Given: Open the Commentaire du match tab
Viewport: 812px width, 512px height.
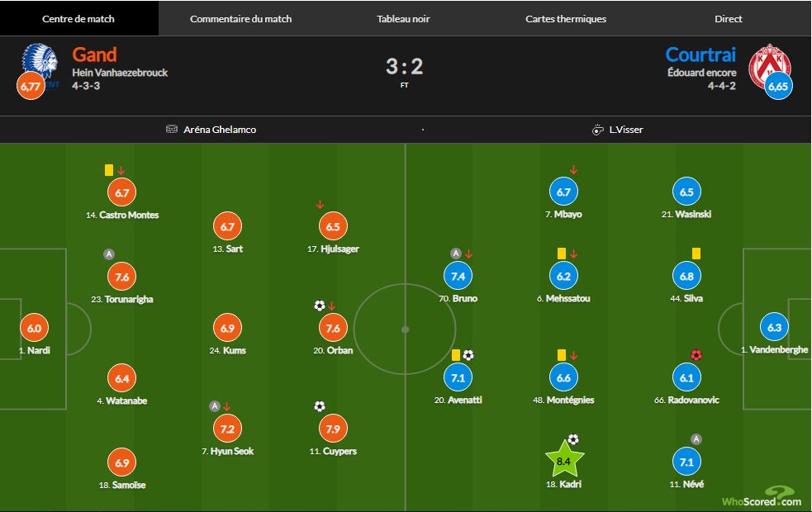Looking at the screenshot, I should point(240,18).
